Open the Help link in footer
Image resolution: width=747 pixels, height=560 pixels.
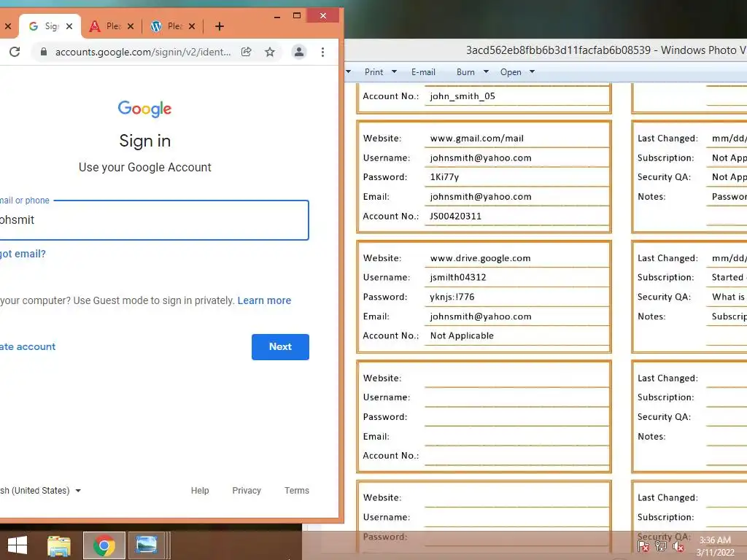200,491
